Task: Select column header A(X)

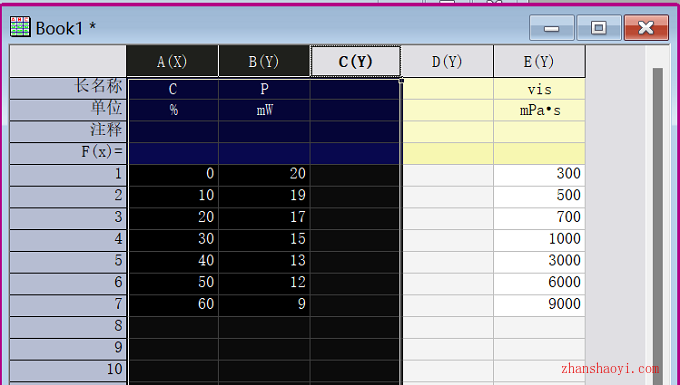Action: tap(172, 61)
